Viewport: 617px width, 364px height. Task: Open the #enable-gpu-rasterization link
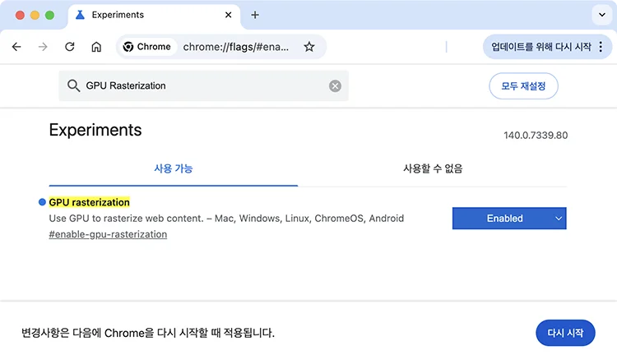coord(108,234)
